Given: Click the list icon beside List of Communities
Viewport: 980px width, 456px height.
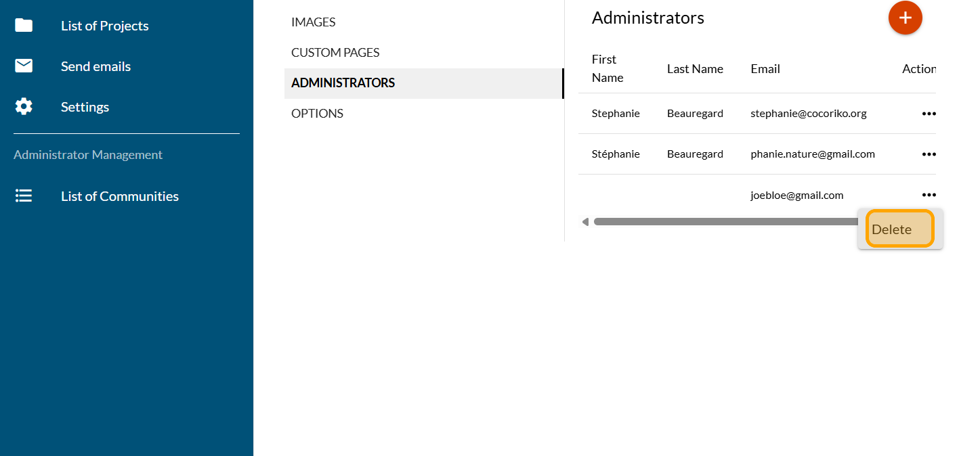Looking at the screenshot, I should click(x=24, y=196).
